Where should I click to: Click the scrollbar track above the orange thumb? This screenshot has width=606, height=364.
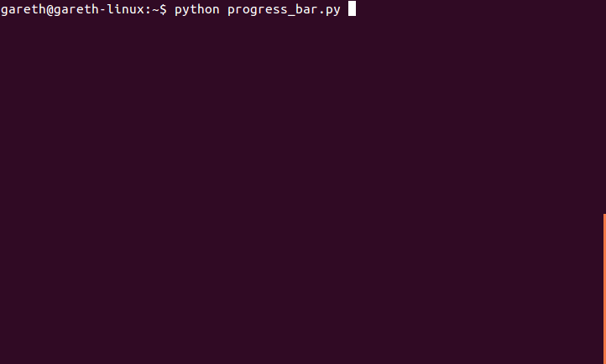point(604,107)
